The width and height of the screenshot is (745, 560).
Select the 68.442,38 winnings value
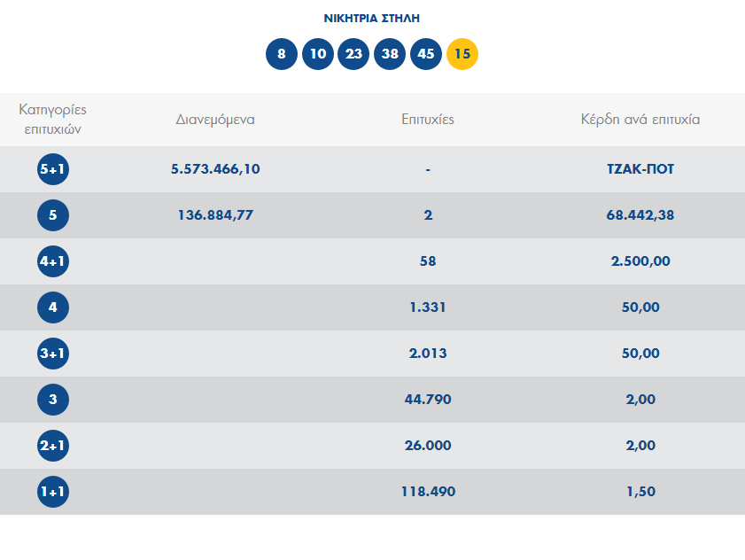click(640, 215)
